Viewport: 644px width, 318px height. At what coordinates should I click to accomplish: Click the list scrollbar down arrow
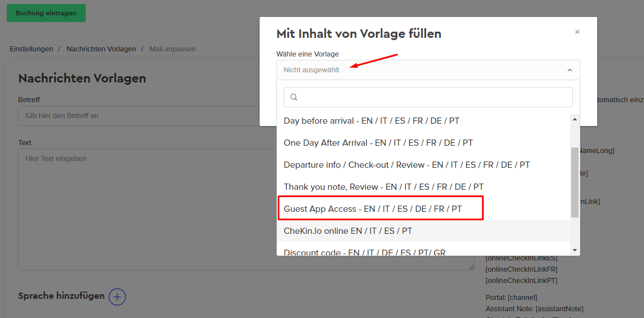click(x=575, y=250)
